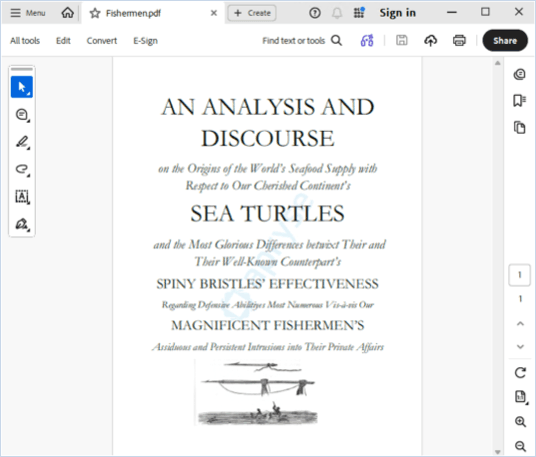Open the Comments panel icon
This screenshot has height=457, width=536.
point(520,74)
